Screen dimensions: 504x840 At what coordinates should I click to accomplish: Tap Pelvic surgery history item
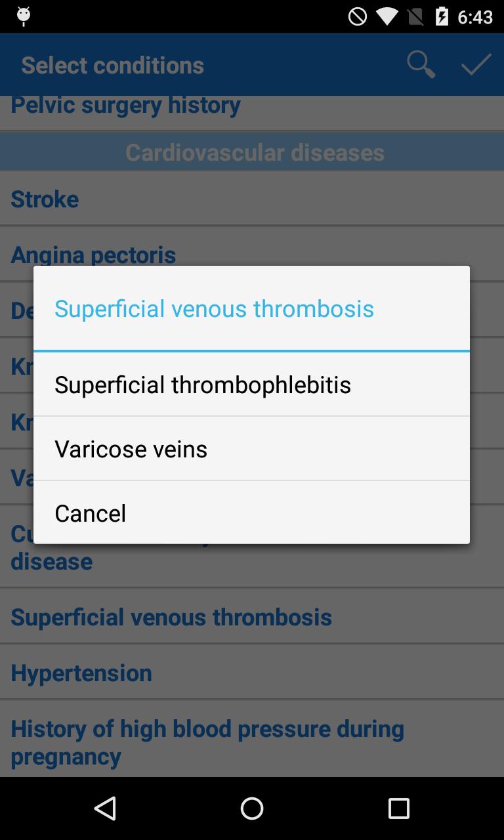click(126, 106)
